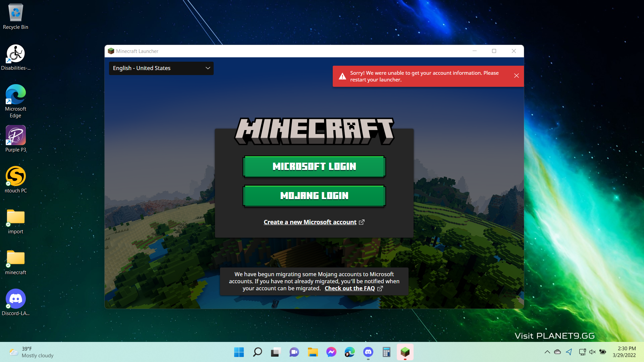
Task: Click the Microsoft Login button
Action: click(x=314, y=167)
